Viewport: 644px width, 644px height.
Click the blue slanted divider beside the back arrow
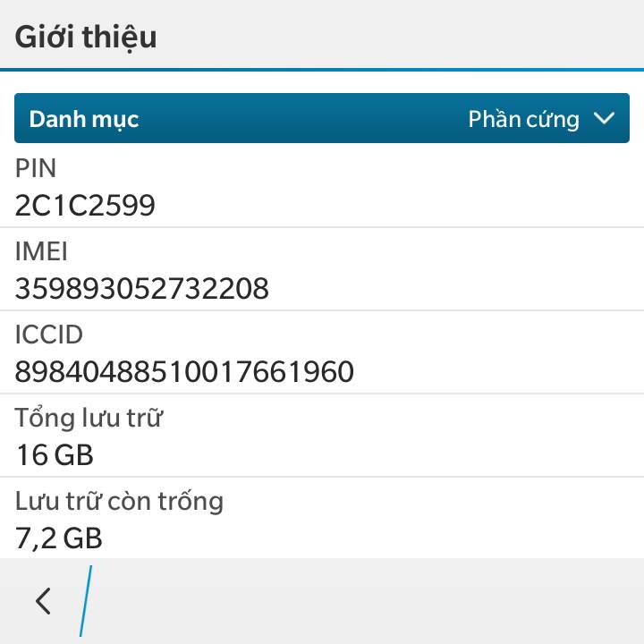point(86,601)
